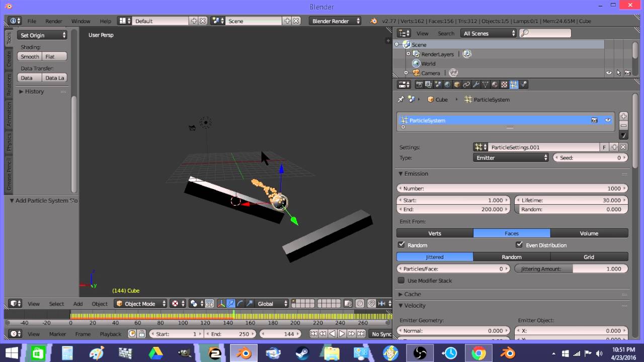
Task: Open the Object Mode selector
Action: click(140, 304)
